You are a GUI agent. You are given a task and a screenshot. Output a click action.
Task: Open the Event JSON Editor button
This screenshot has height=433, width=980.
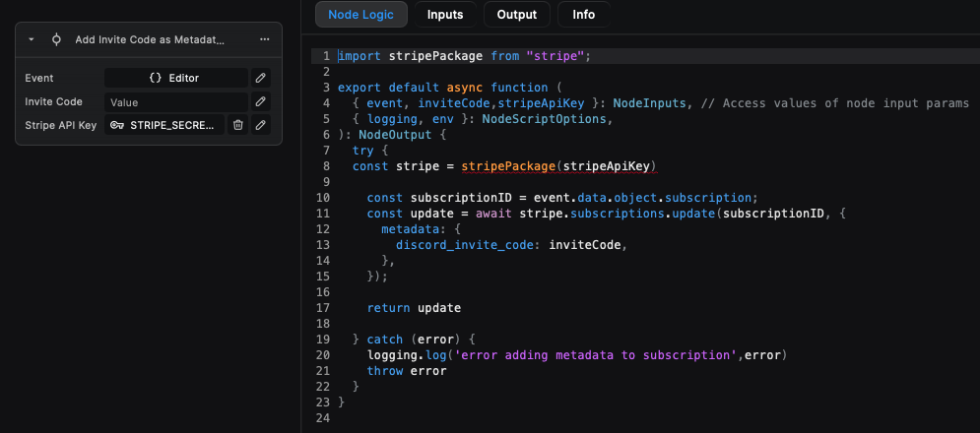pos(175,78)
